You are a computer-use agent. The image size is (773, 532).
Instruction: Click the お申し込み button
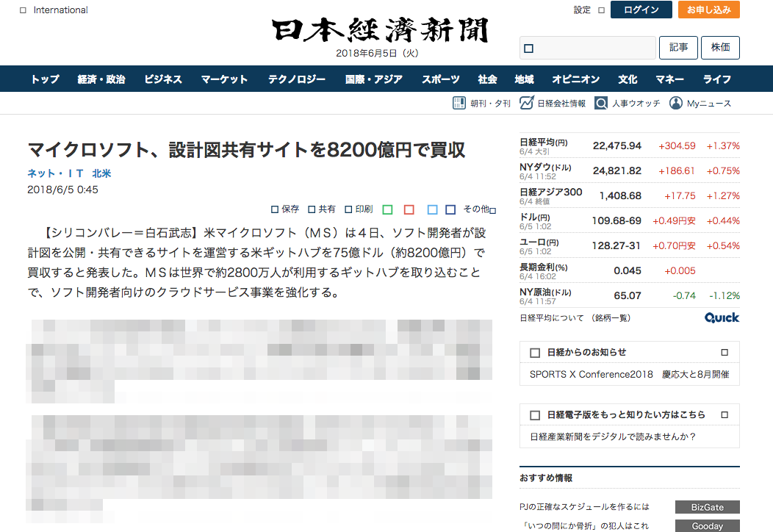(709, 10)
